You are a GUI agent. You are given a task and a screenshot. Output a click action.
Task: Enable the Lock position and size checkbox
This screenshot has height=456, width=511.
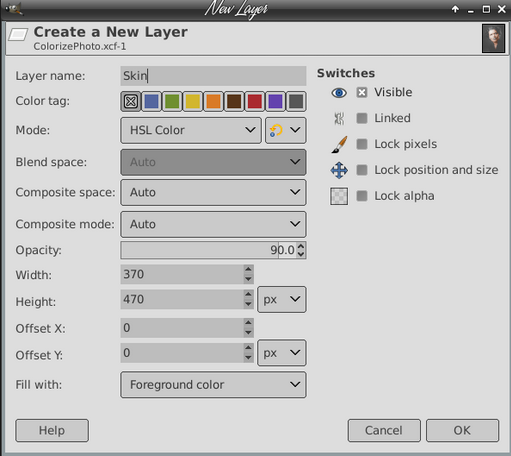point(362,170)
